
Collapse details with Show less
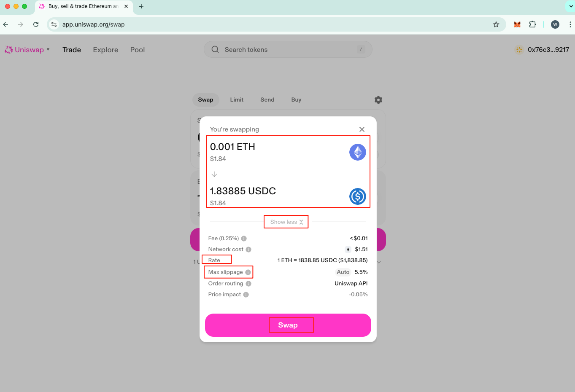click(x=286, y=222)
